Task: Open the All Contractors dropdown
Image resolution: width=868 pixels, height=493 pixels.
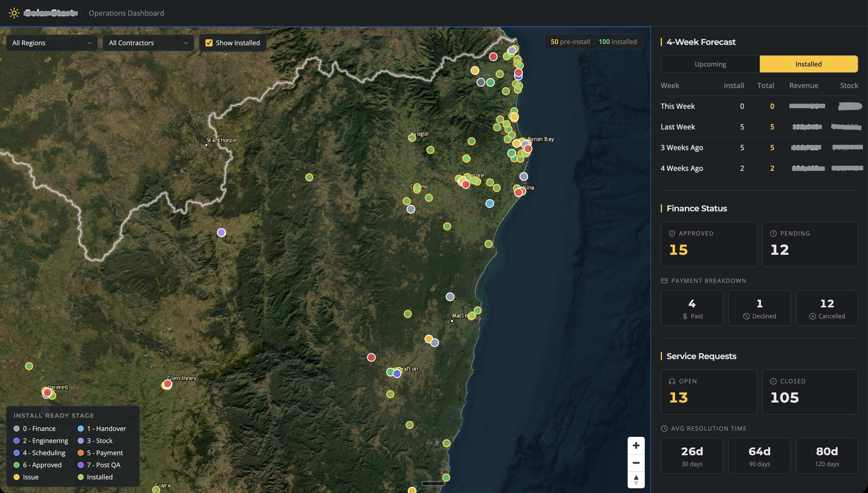Action: (x=148, y=43)
